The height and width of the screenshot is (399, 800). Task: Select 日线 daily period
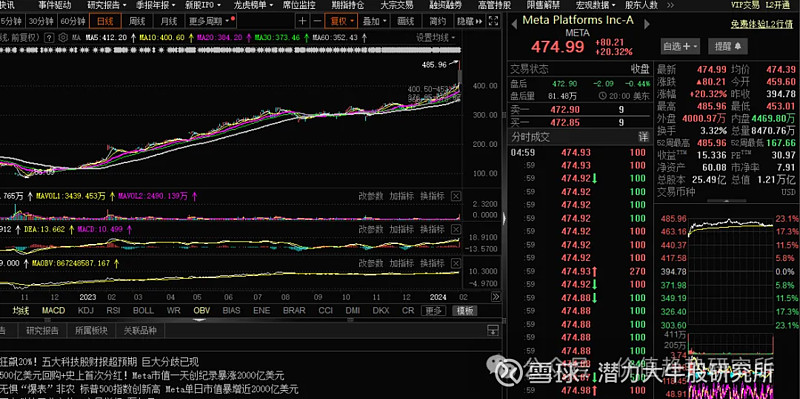pyautogui.click(x=105, y=21)
